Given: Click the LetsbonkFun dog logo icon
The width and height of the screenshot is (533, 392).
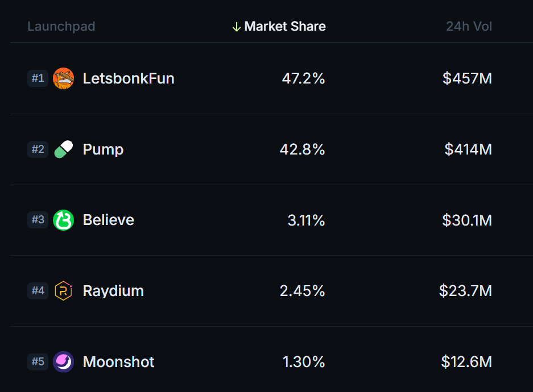Looking at the screenshot, I should 63,78.
